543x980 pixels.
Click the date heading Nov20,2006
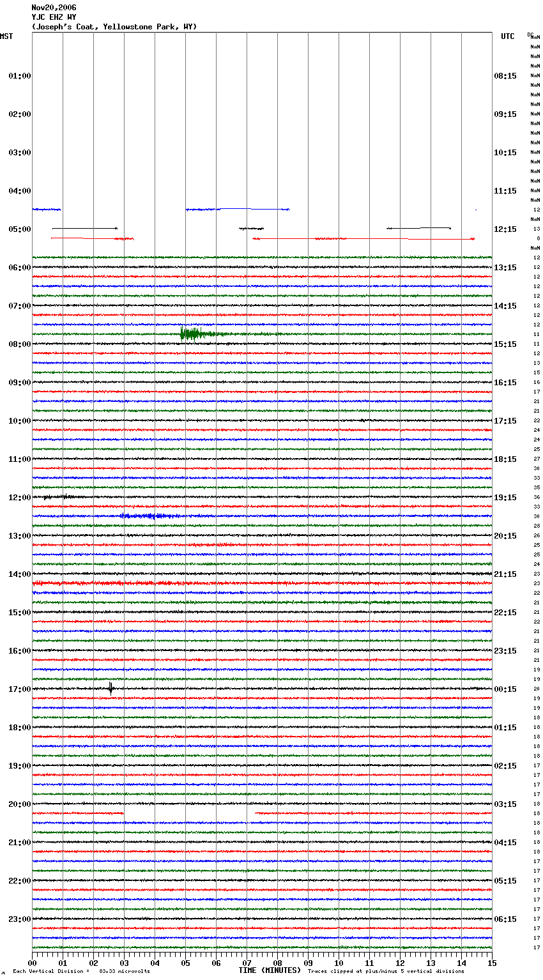[x=54, y=8]
